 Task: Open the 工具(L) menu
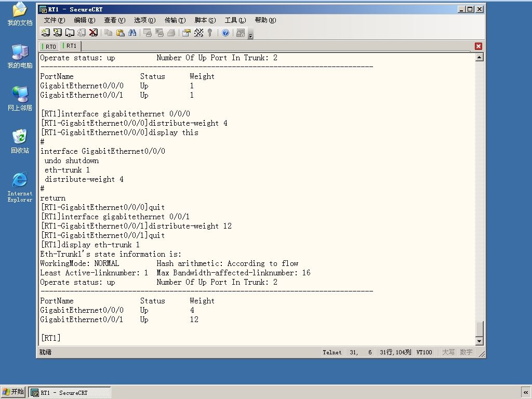[235, 20]
